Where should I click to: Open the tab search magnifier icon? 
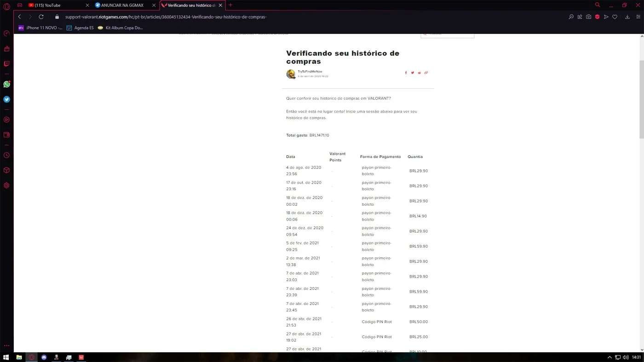(598, 5)
